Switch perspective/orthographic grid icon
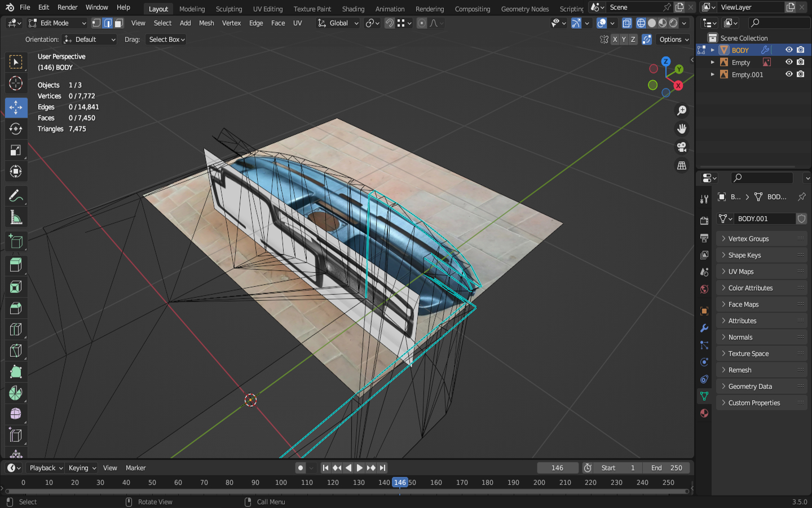The height and width of the screenshot is (508, 812). (682, 165)
